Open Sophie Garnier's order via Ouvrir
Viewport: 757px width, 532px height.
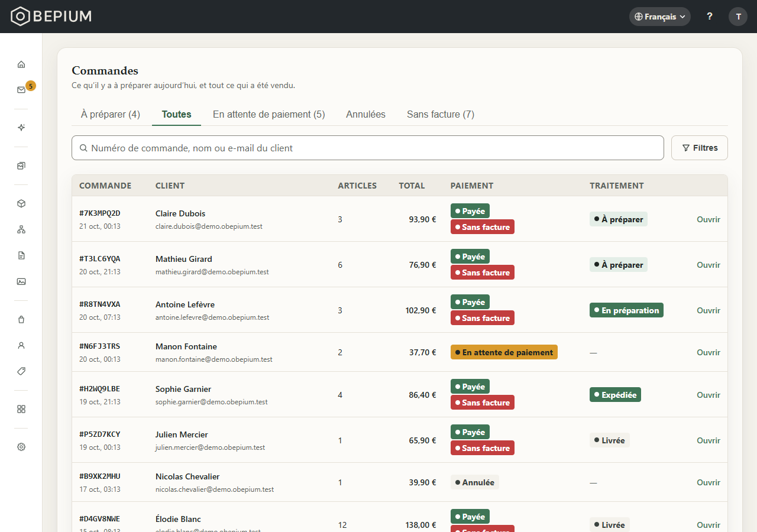(709, 395)
